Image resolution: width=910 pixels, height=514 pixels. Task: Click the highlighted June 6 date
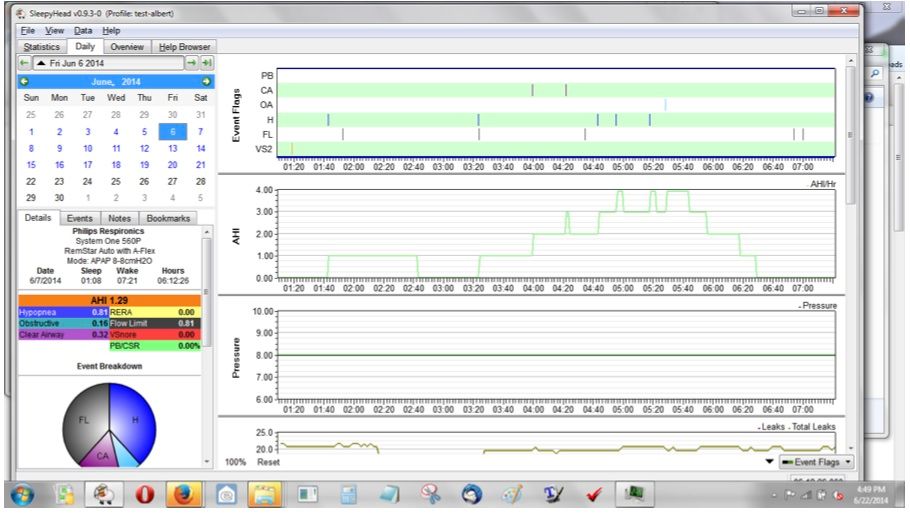172,132
